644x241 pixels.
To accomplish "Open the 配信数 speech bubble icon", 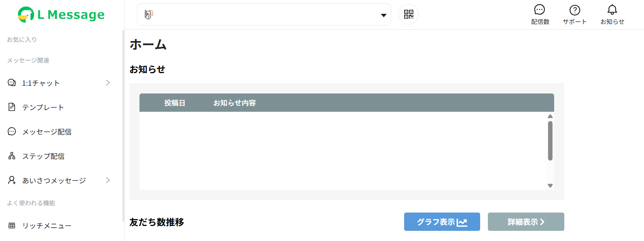I will pos(540,9).
